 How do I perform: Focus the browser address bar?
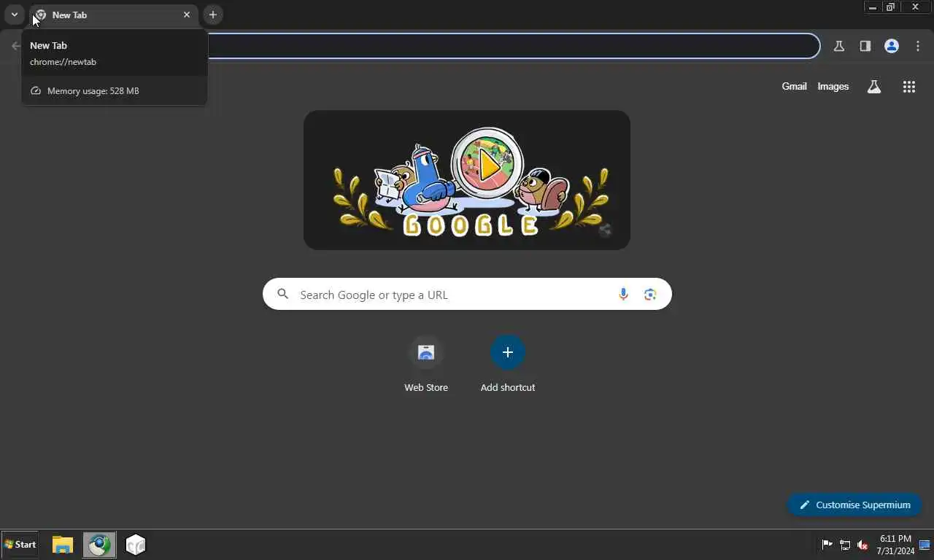tap(513, 46)
